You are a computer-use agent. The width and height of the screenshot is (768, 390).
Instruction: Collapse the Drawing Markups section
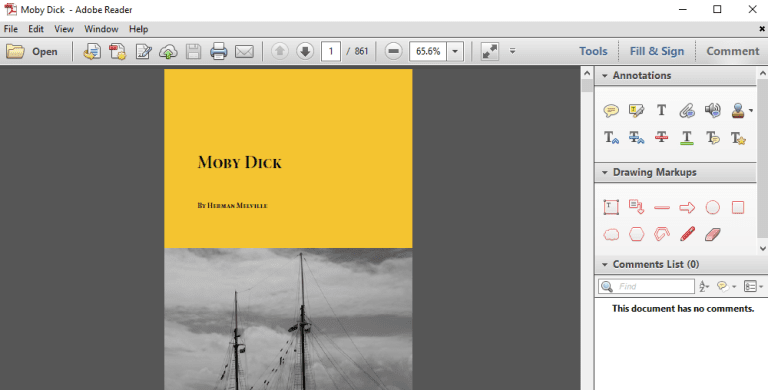[x=604, y=172]
